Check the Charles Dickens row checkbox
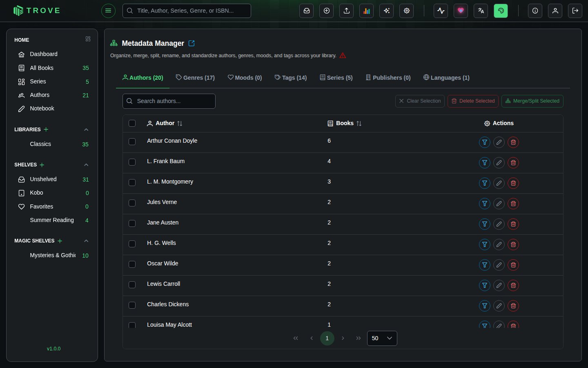Screen dimensions: 588x368 pyautogui.click(x=132, y=305)
